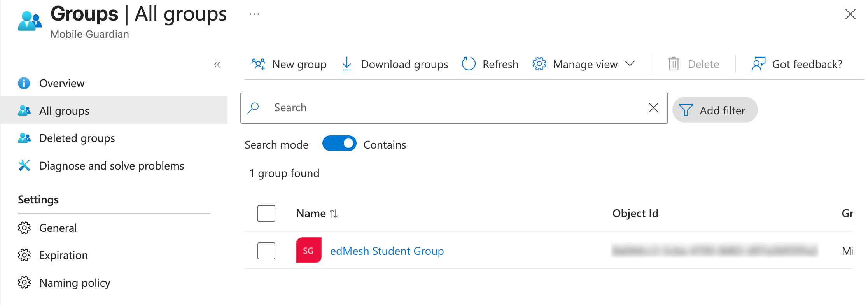Click the Download groups arrow icon
Viewport: 868px width, 305px height.
click(x=347, y=64)
